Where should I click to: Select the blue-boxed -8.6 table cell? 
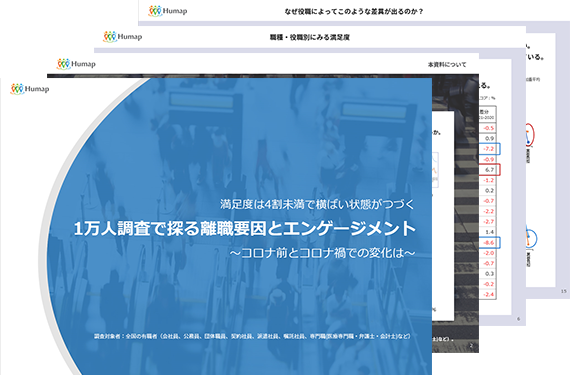(x=490, y=242)
